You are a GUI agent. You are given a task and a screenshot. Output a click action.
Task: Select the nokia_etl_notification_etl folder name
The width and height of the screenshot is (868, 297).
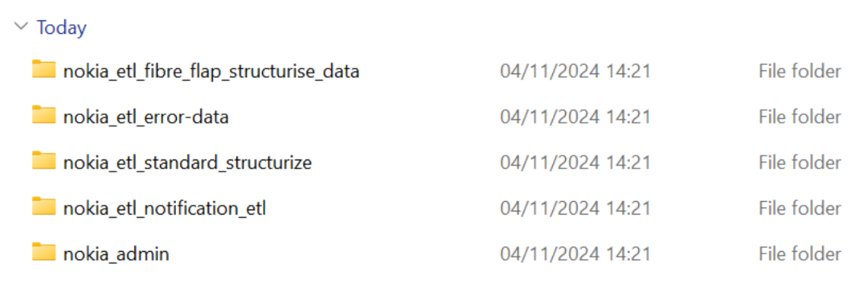[x=165, y=208]
